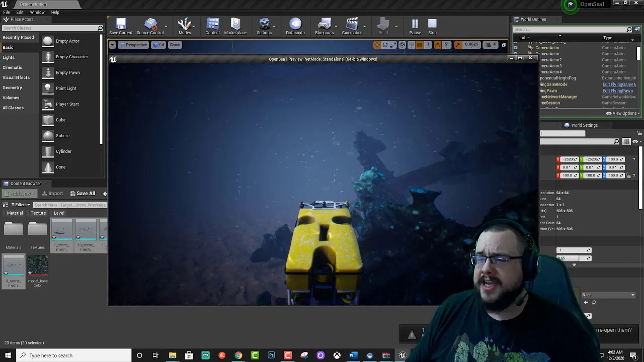The width and height of the screenshot is (644, 362).
Task: Select the Cube shape icon
Action: click(48, 120)
